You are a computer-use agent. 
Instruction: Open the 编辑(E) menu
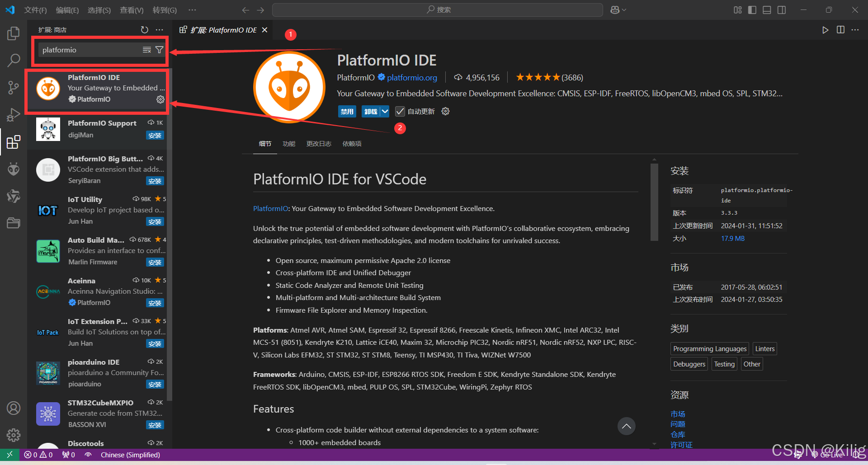[67, 10]
